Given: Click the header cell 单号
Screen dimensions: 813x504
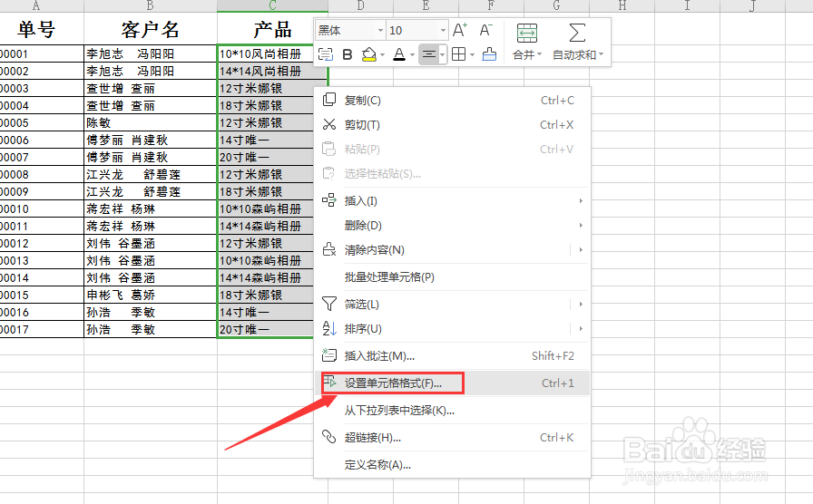Looking at the screenshot, I should point(42,28).
